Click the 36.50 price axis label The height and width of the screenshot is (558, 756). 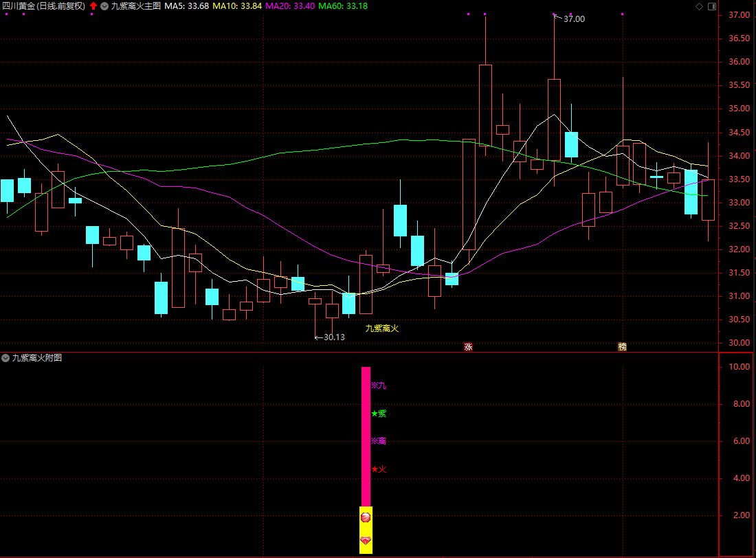[x=739, y=38]
